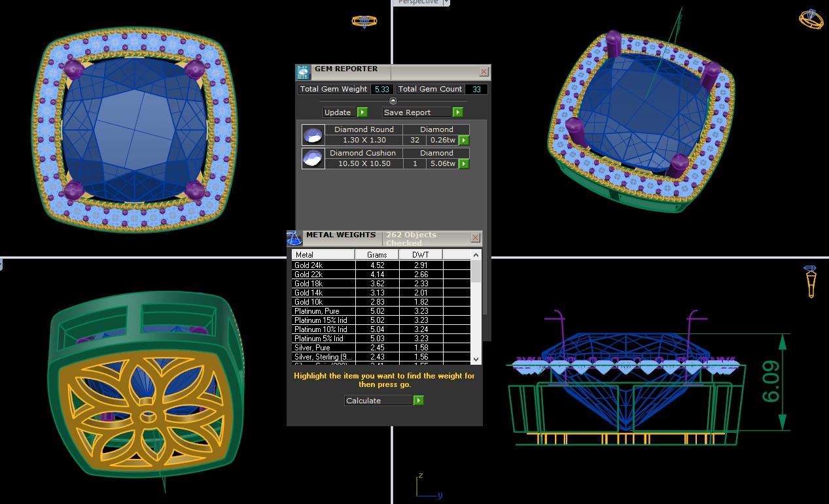Click the perspective viewport ring icon

pos(811,19)
